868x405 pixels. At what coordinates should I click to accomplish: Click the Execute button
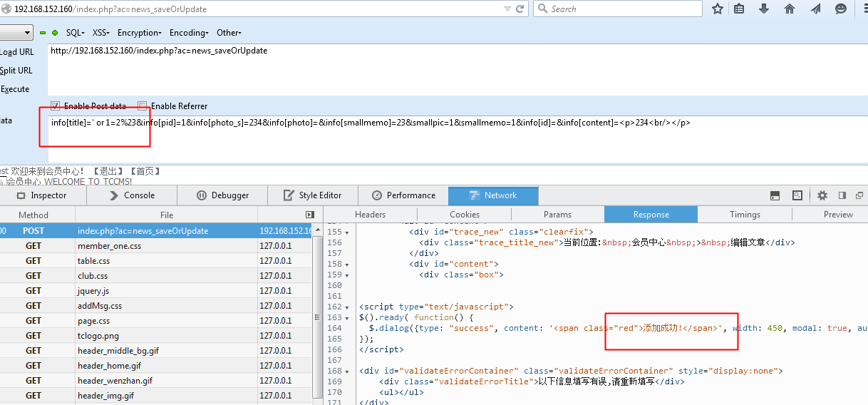coord(15,89)
